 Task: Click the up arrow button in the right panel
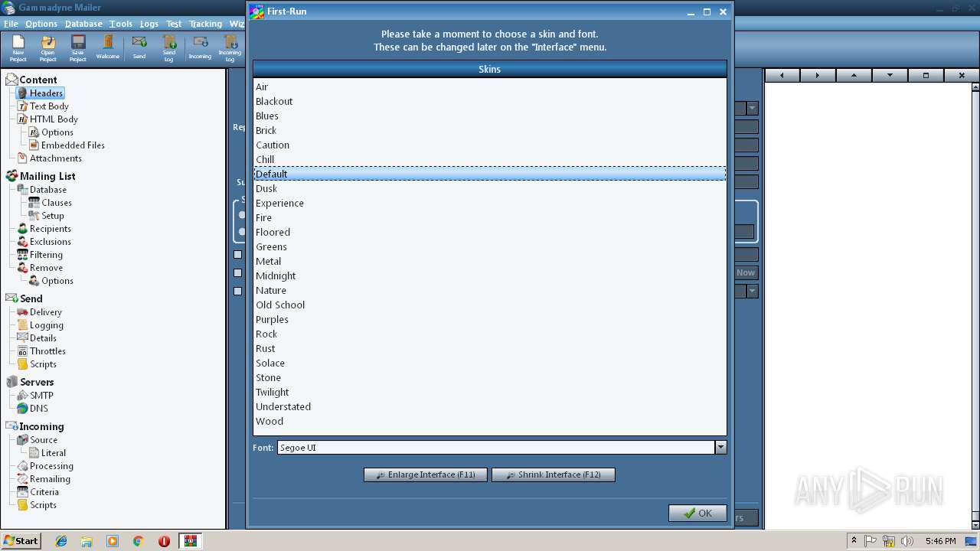coord(854,75)
